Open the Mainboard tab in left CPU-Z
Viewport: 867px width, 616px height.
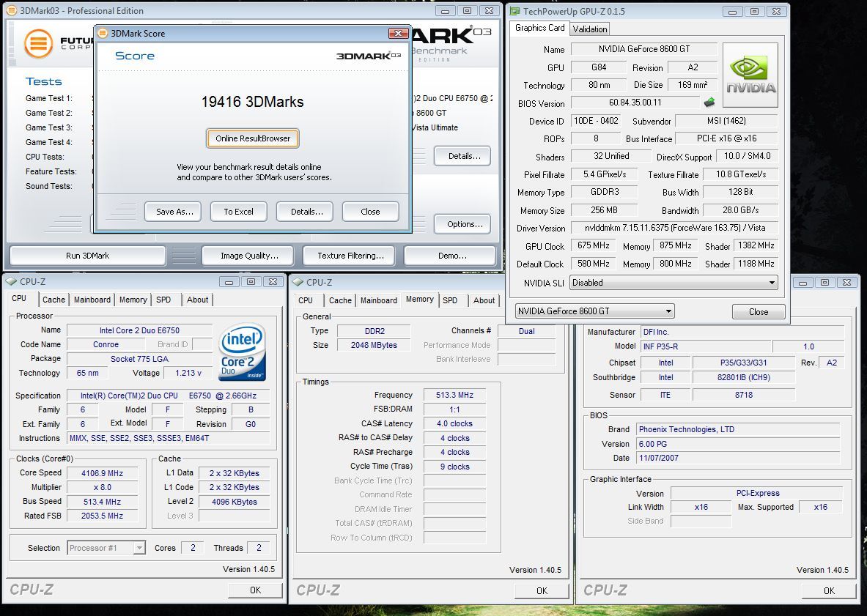[x=92, y=300]
